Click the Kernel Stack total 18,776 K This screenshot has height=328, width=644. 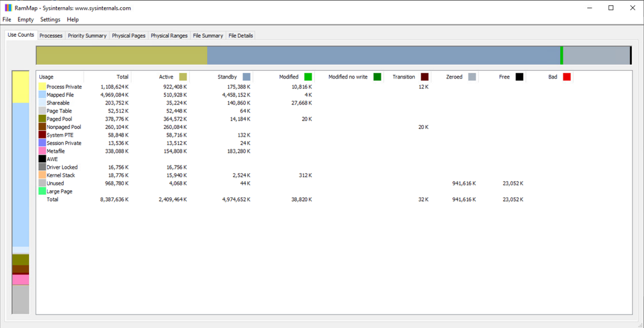click(x=117, y=175)
